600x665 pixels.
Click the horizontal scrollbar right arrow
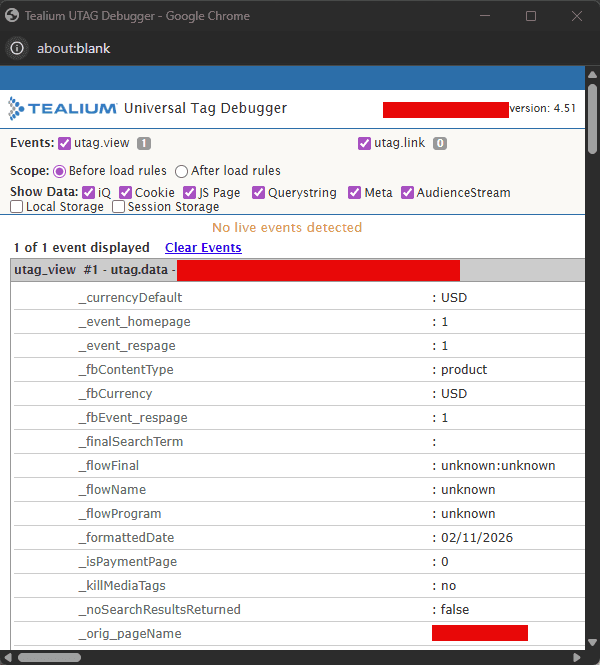coord(577,657)
